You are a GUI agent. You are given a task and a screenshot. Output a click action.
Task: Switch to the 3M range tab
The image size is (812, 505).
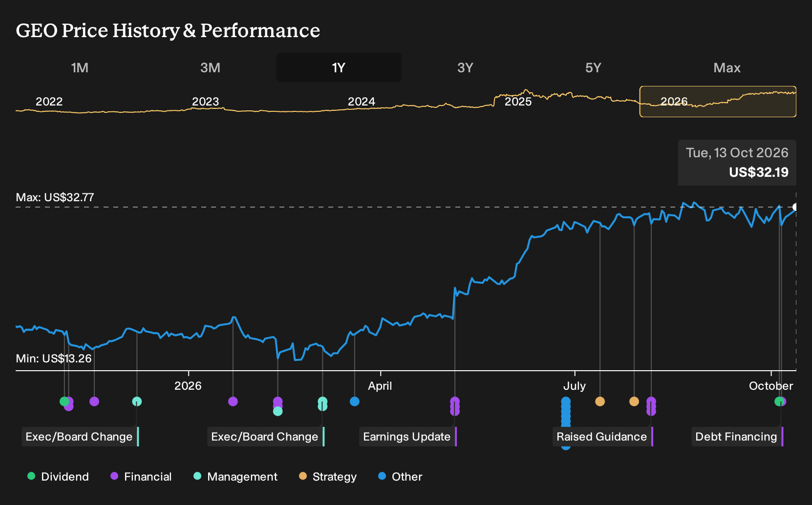[x=210, y=67]
